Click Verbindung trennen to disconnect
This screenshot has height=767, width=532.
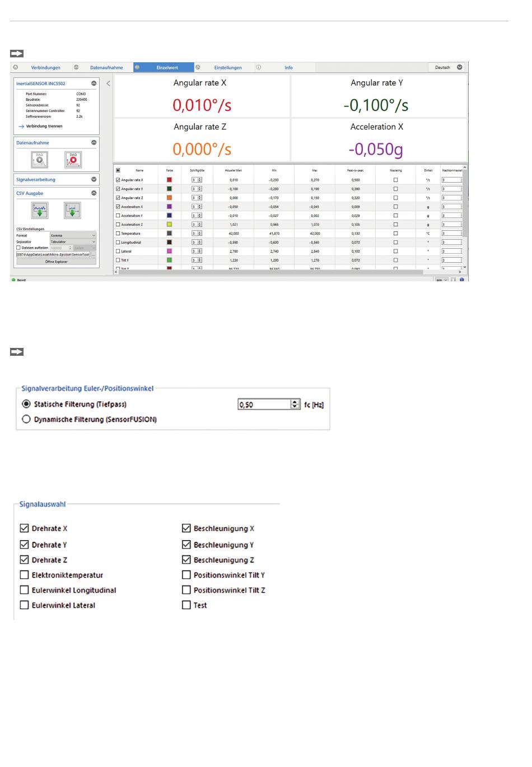pos(44,127)
